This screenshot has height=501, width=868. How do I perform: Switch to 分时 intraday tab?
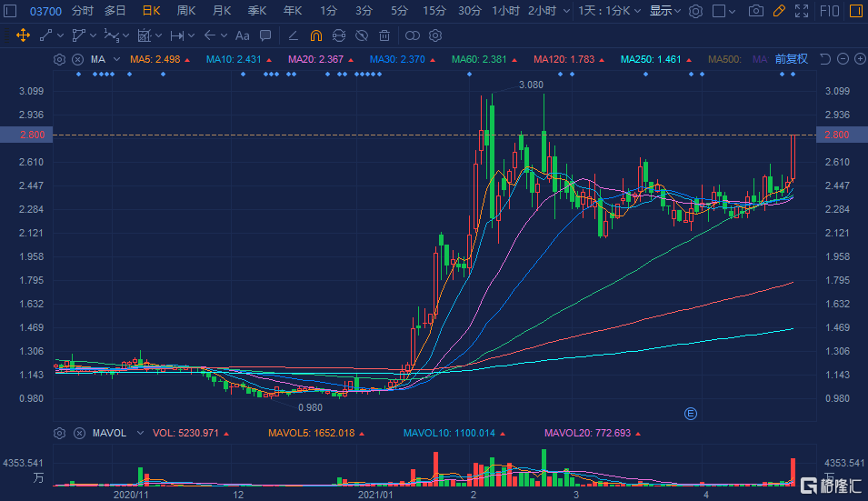(x=82, y=11)
